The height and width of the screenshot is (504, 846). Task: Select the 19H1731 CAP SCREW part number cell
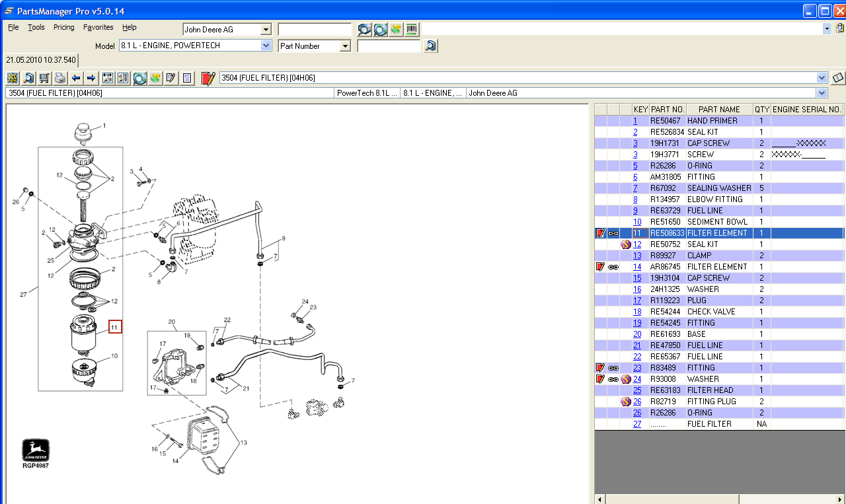click(x=668, y=143)
